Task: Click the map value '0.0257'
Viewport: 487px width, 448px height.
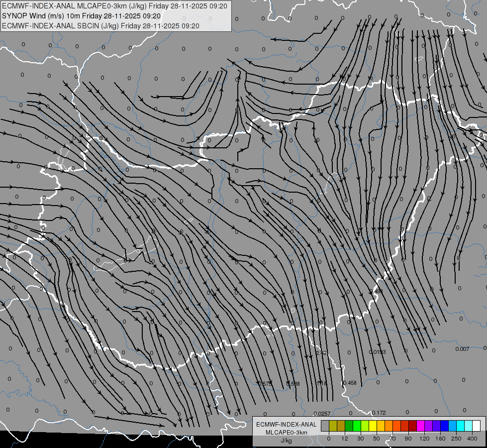Action: coord(322,414)
